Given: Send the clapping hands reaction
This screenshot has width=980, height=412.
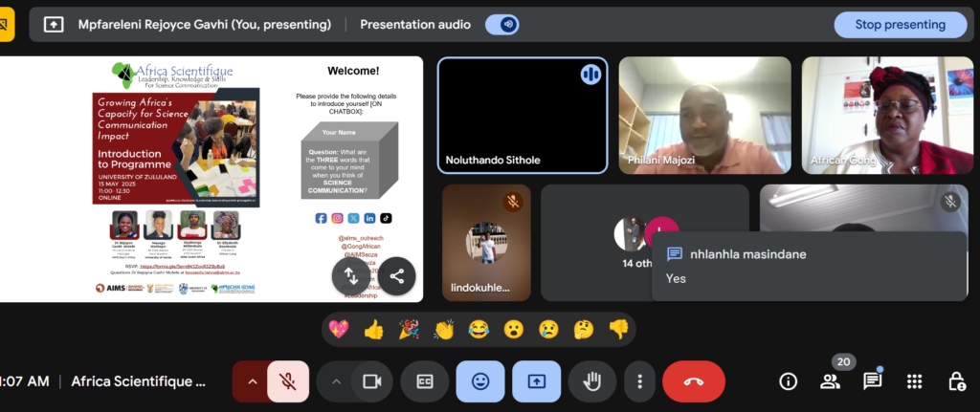Looking at the screenshot, I should coord(444,329).
